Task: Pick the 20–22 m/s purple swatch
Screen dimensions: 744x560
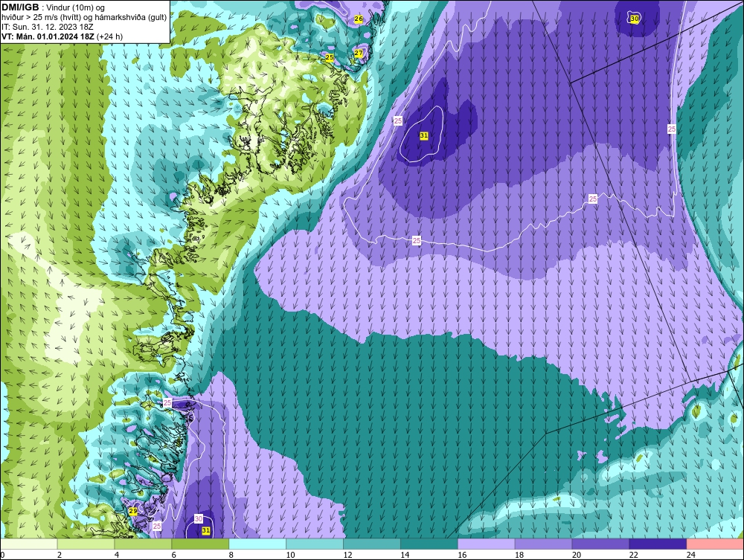Action: pos(600,544)
